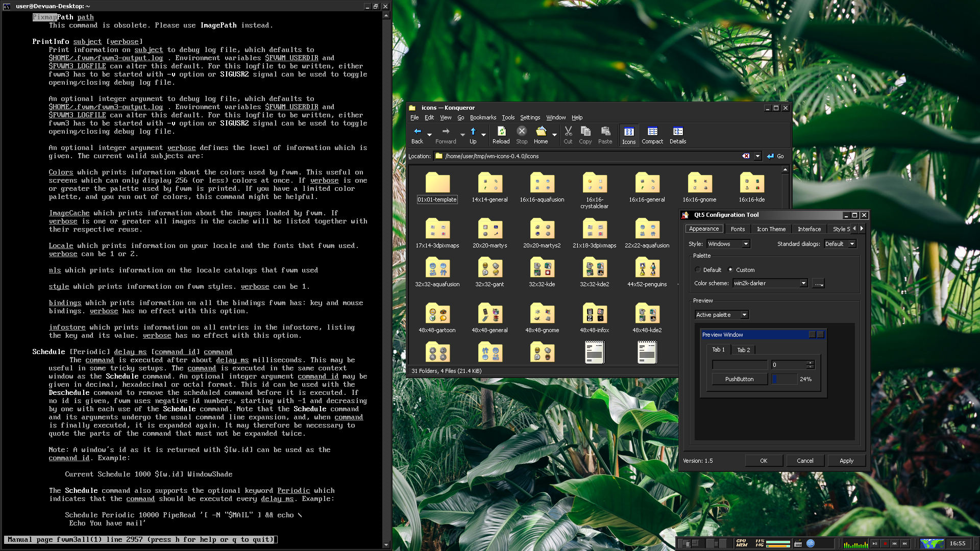Click OK in Qt5 Configuration Tool
Viewport: 980px width, 551px height.
(764, 461)
